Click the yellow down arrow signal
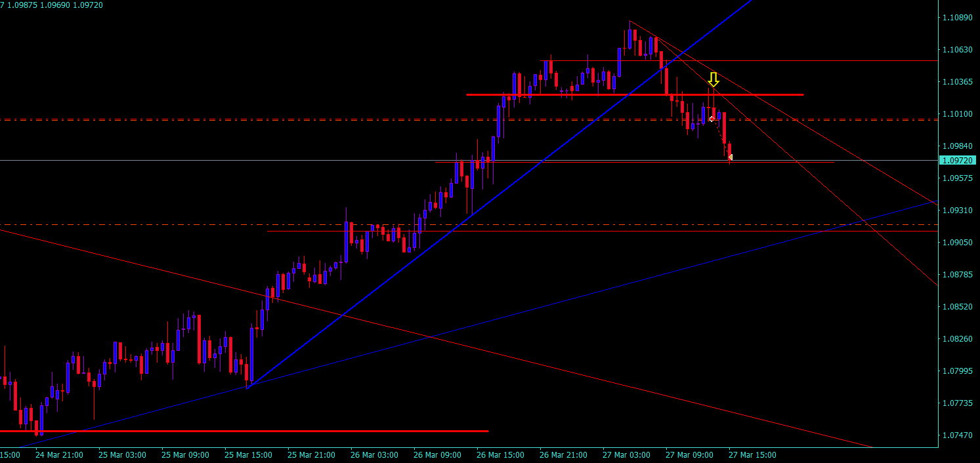Viewport: 980px width, 463px height. (714, 80)
